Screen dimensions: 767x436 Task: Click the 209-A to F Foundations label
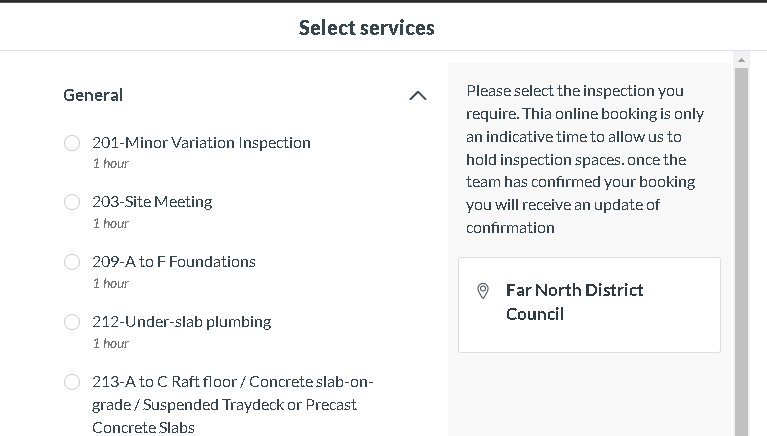174,262
